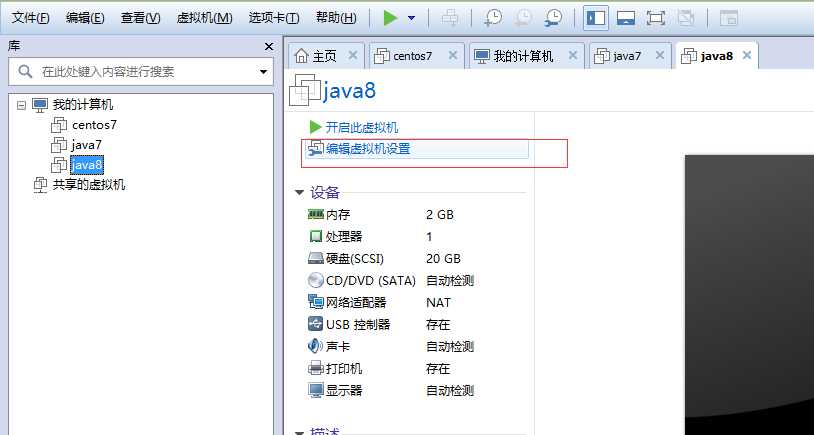The height and width of the screenshot is (435, 814).
Task: Switch to the java7 tab
Action: (627, 56)
